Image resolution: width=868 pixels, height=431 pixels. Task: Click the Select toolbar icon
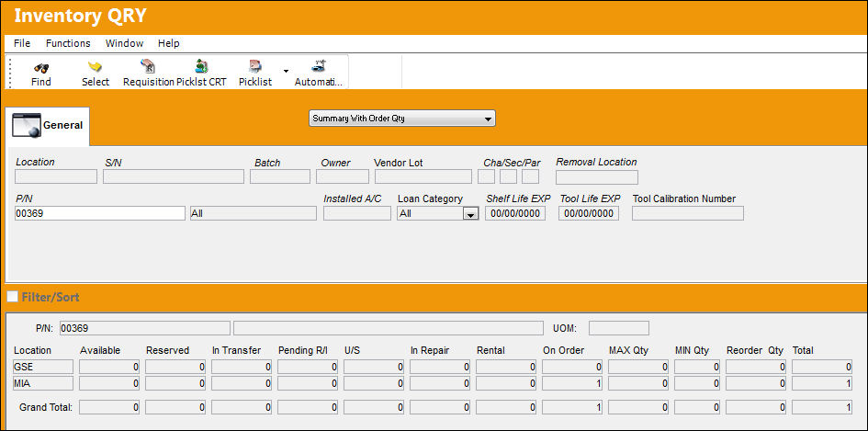(96, 67)
